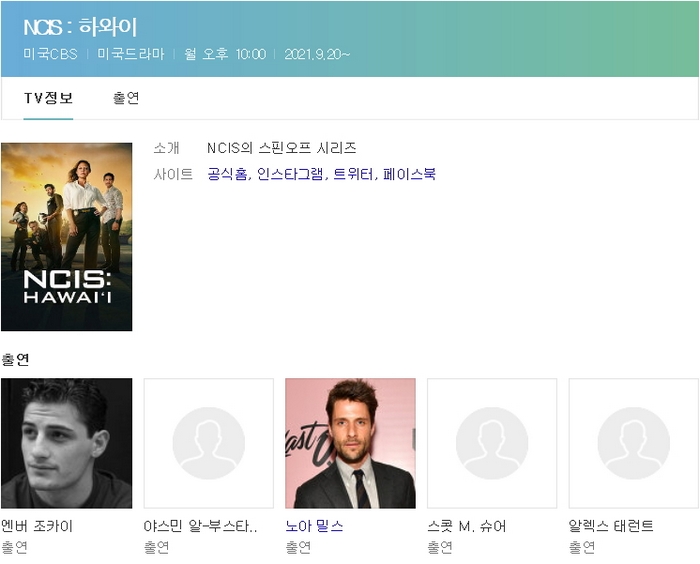Switch to the TV정보 tab

[x=48, y=98]
